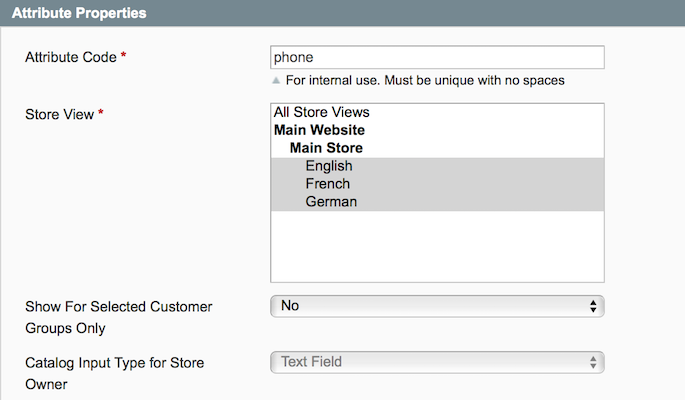Click the arrows on the "No" dropdown

point(593,306)
